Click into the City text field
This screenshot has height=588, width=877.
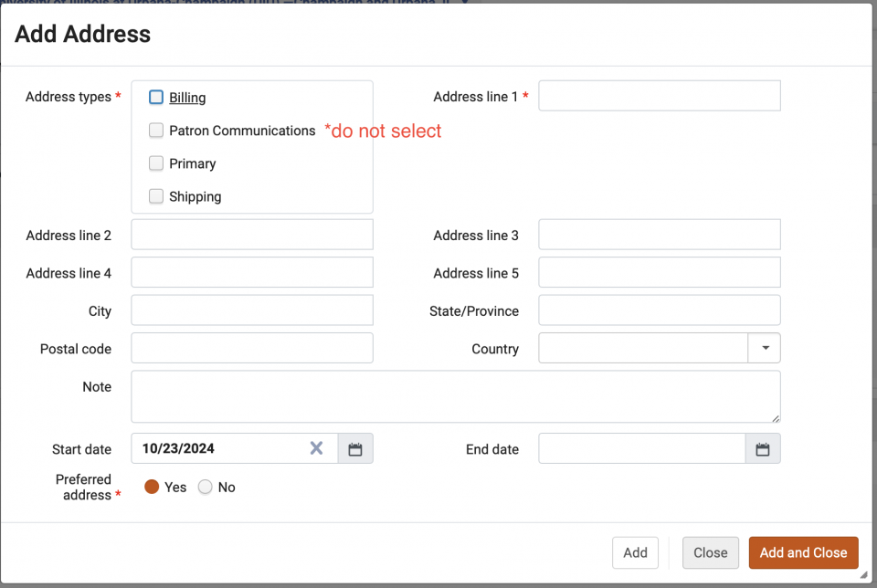click(x=252, y=310)
